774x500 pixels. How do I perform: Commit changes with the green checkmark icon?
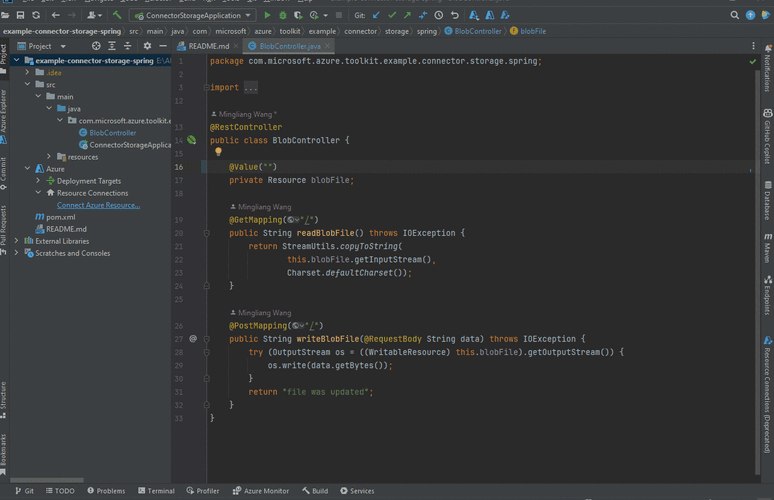point(392,15)
